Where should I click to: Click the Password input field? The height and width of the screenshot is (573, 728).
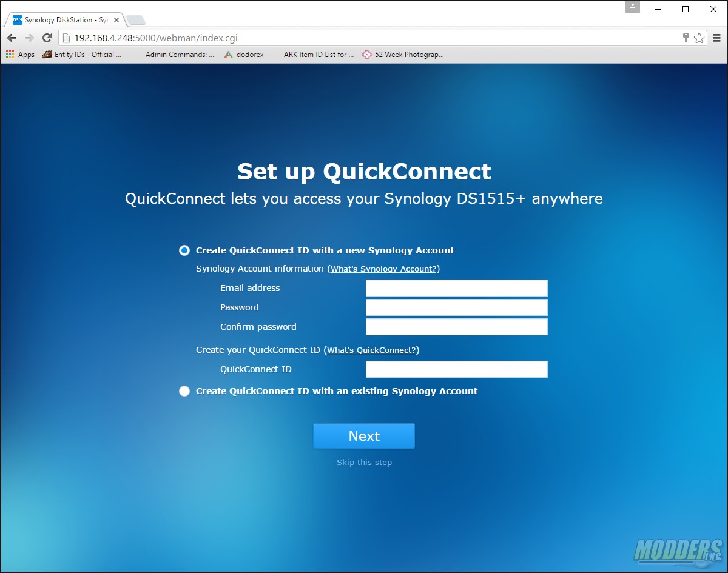point(457,307)
